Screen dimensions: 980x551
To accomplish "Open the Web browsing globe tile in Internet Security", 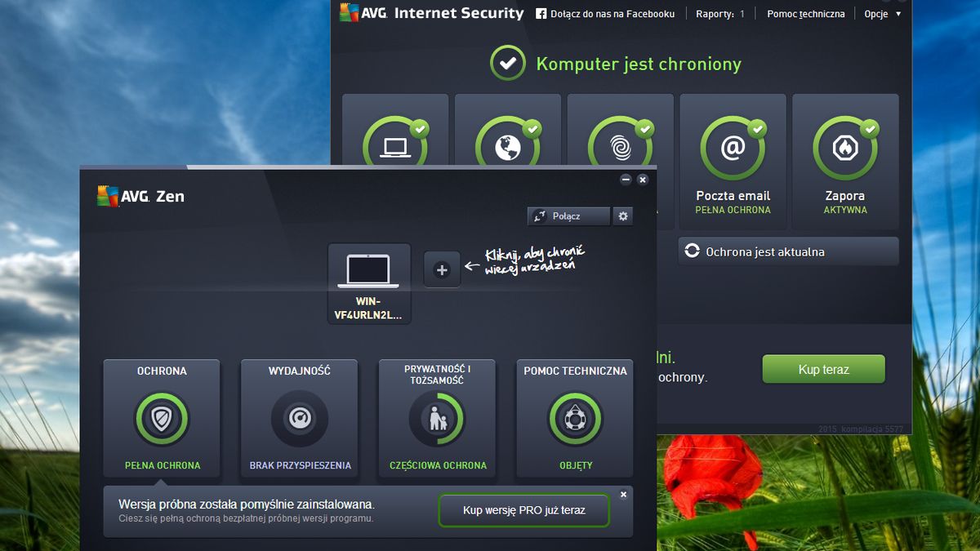I will click(508, 131).
